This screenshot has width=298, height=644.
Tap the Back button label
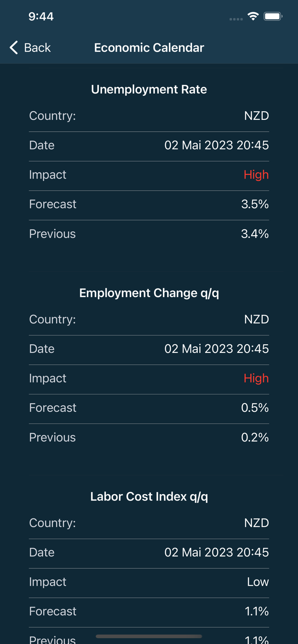pos(37,48)
